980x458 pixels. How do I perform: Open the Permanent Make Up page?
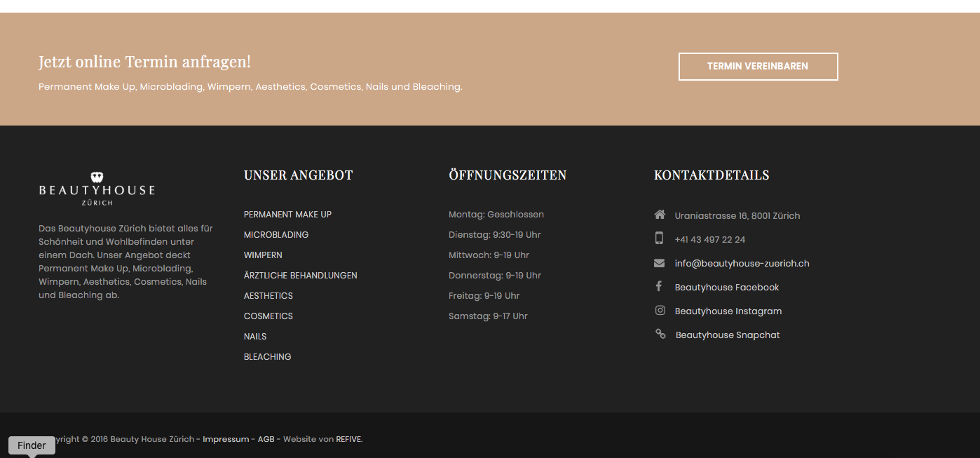[x=287, y=215]
